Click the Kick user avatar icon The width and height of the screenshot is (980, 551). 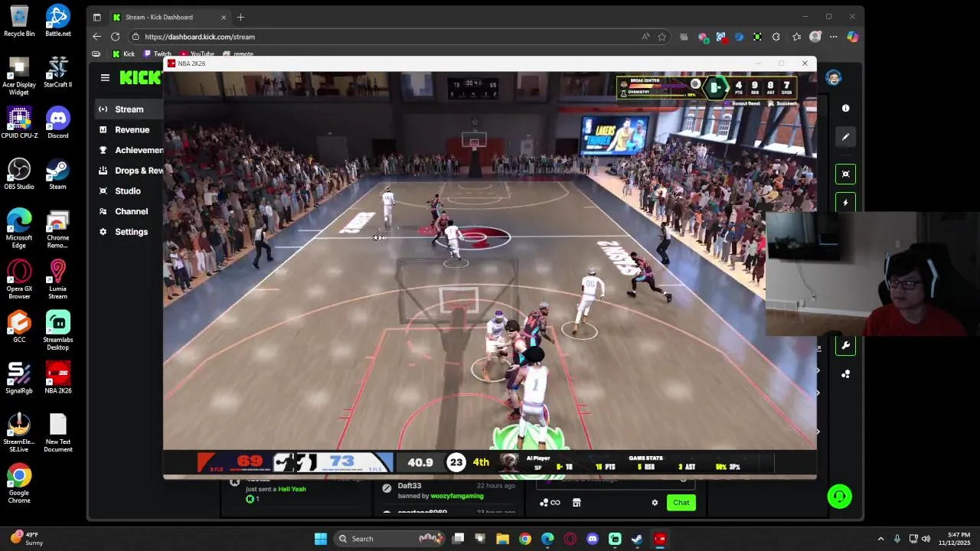834,77
